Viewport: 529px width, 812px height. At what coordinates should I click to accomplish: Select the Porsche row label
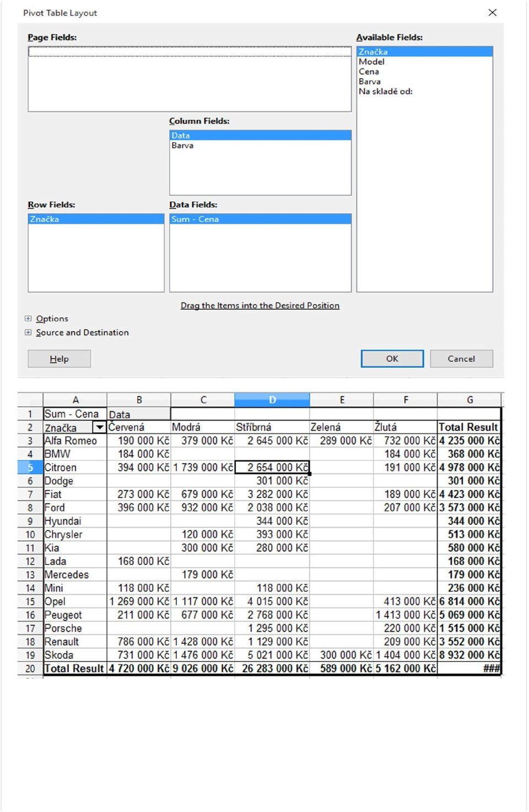point(75,628)
